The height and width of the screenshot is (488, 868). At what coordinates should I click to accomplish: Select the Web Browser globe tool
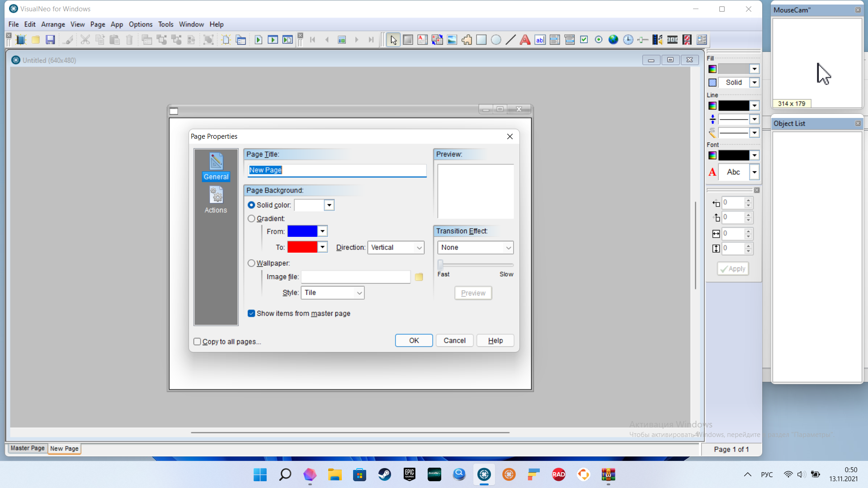click(x=613, y=40)
